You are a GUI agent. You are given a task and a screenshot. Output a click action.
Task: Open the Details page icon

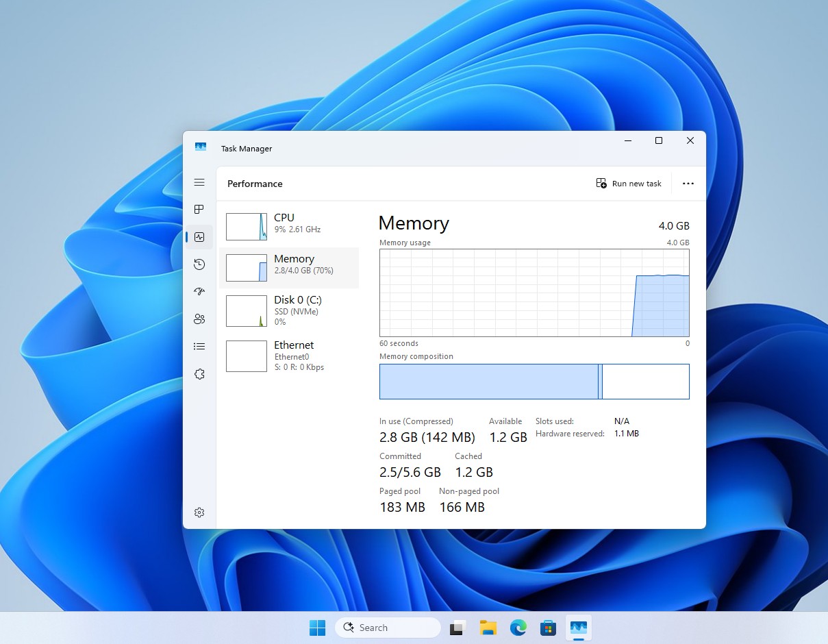[199, 347]
